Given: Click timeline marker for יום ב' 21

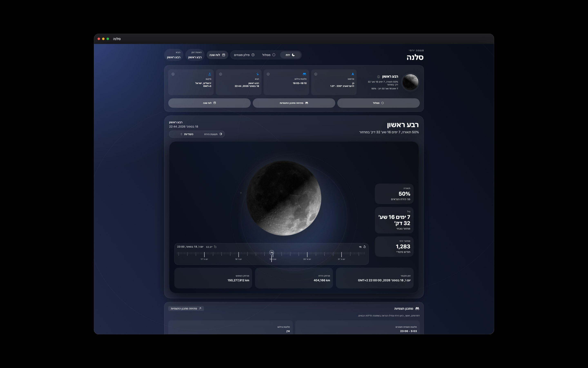Looking at the screenshot, I should point(341,259).
